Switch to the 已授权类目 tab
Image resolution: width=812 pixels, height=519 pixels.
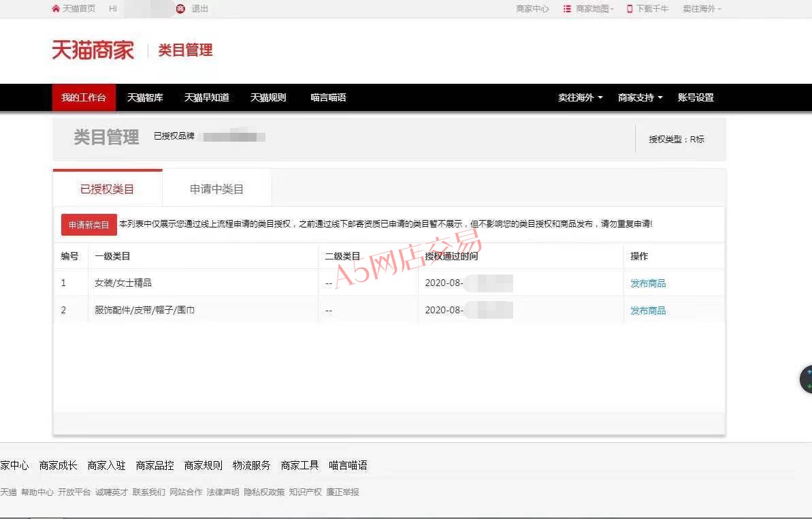(107, 189)
